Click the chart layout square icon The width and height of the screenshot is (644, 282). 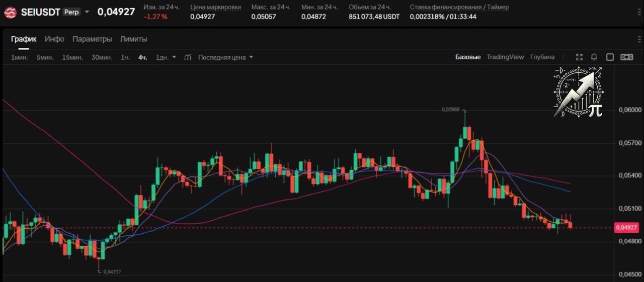[610, 57]
